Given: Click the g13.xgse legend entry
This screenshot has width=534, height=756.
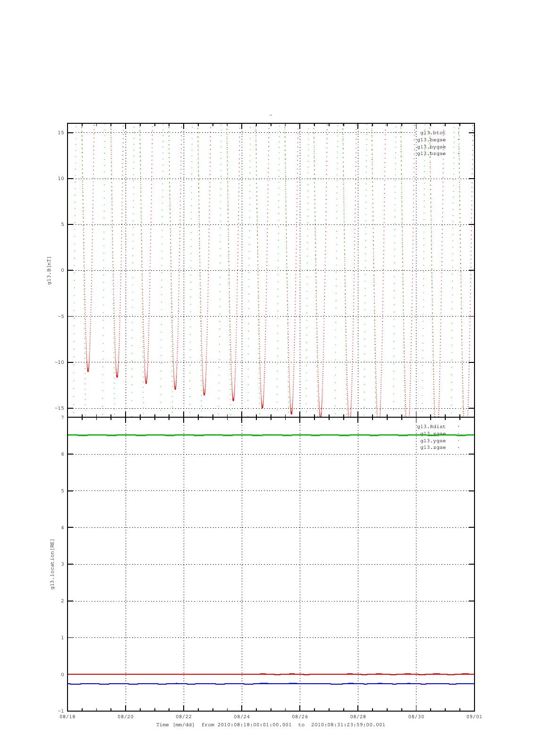Looking at the screenshot, I should (433, 434).
